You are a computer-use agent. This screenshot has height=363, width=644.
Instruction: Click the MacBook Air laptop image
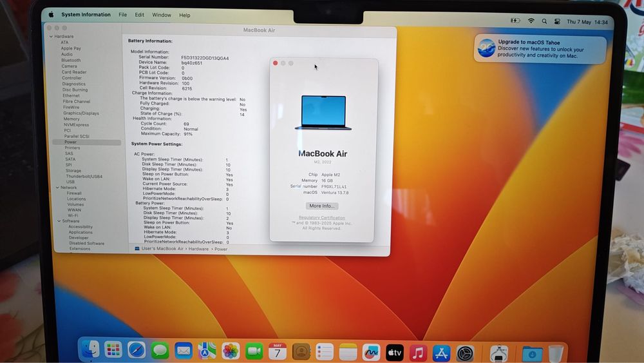pos(323,113)
